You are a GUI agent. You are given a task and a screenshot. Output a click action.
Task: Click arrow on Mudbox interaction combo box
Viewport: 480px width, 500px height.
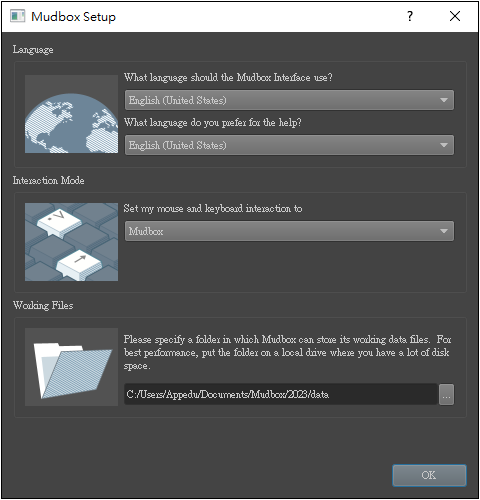coord(444,231)
